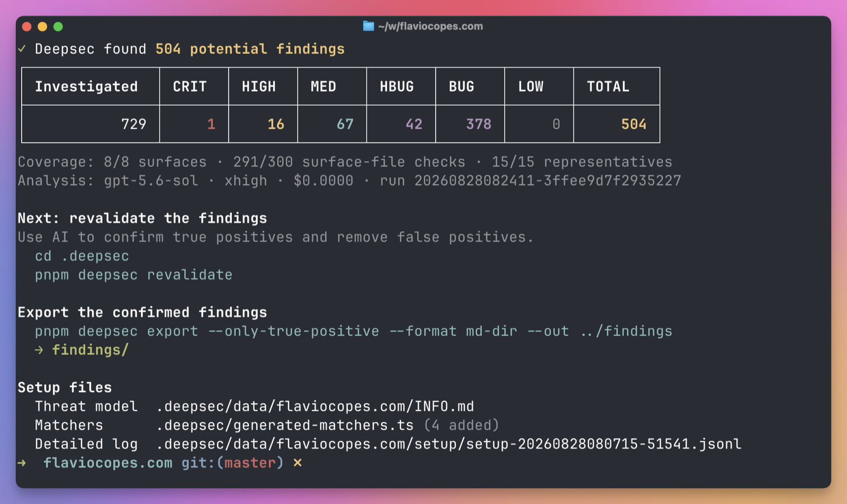Click the cost value '$0.0000'

pyautogui.click(x=323, y=181)
